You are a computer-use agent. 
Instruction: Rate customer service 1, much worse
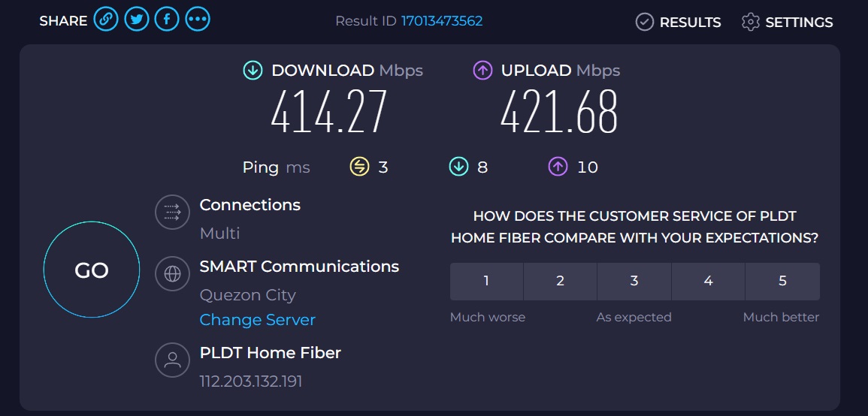click(486, 281)
